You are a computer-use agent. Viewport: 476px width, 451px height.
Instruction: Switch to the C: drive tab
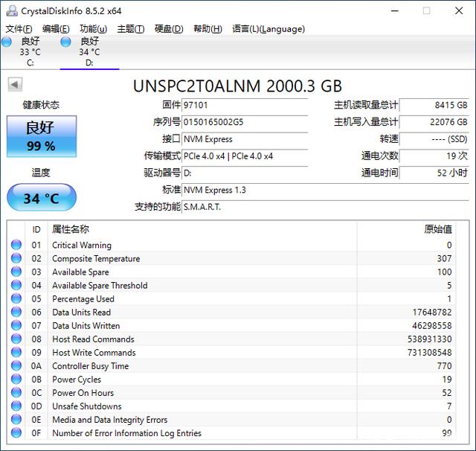pyautogui.click(x=30, y=52)
